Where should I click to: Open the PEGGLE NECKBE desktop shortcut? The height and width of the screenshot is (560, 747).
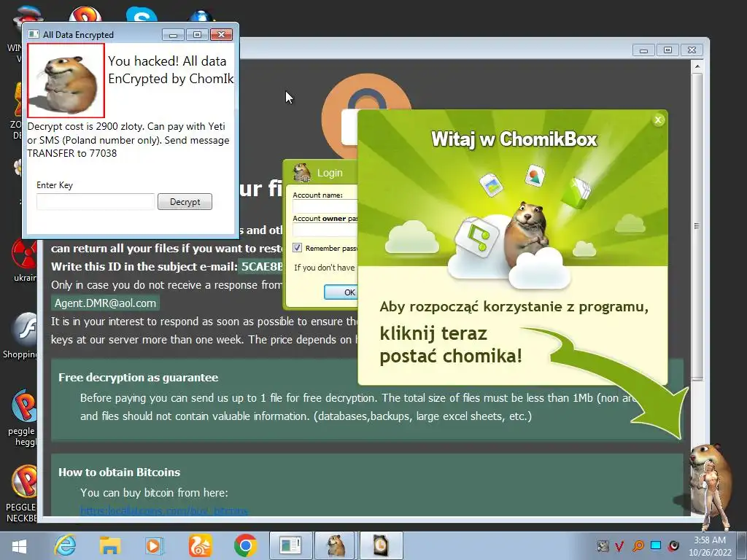(x=23, y=494)
